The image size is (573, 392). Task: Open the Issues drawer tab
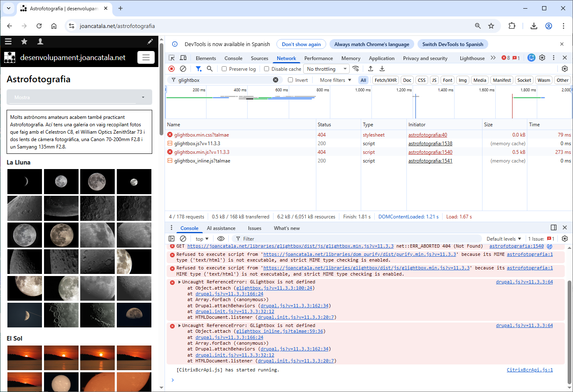pyautogui.click(x=255, y=228)
